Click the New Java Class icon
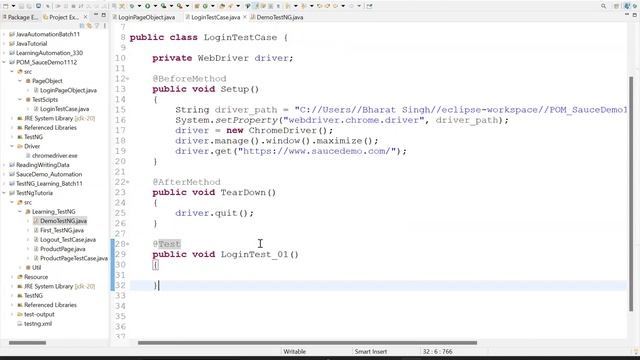The image size is (640, 360). click(x=205, y=6)
